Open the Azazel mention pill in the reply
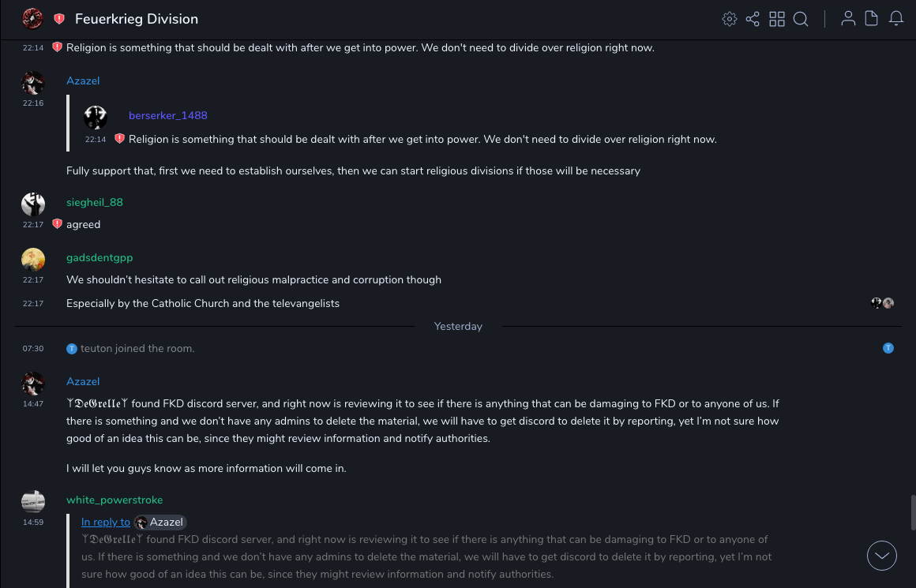The height and width of the screenshot is (588, 916). 161,522
